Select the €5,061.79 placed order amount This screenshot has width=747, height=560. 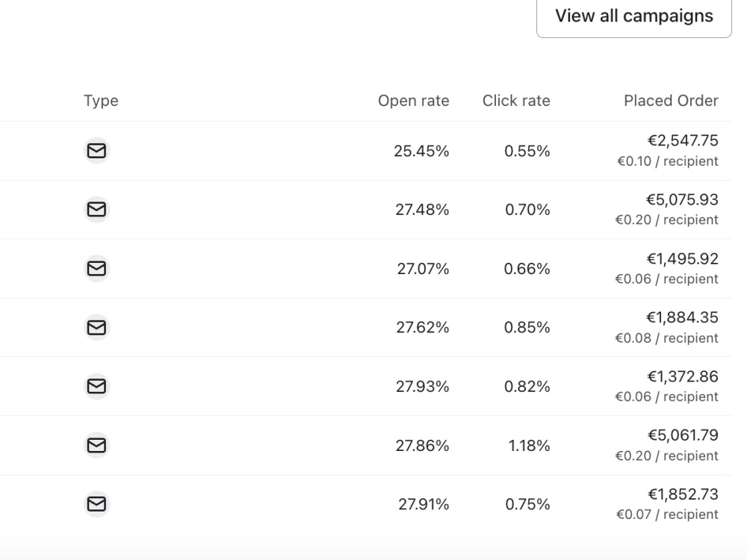(684, 435)
